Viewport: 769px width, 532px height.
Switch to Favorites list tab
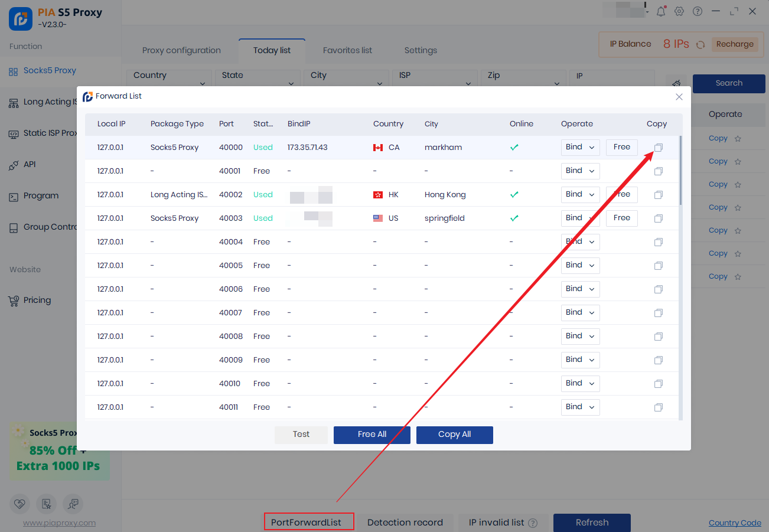pos(347,50)
